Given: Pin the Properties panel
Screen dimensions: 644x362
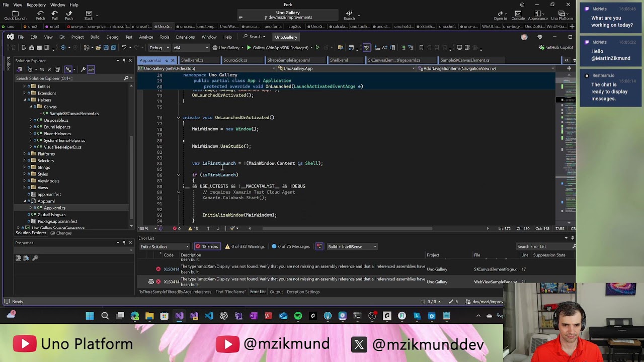Looking at the screenshot, I should pos(124,243).
